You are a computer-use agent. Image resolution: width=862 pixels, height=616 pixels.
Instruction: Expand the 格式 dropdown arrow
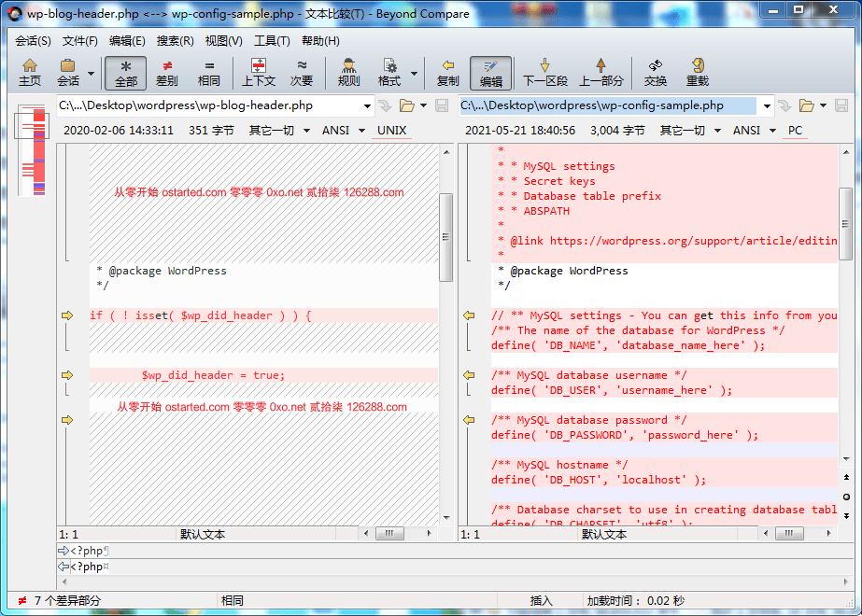(x=414, y=73)
